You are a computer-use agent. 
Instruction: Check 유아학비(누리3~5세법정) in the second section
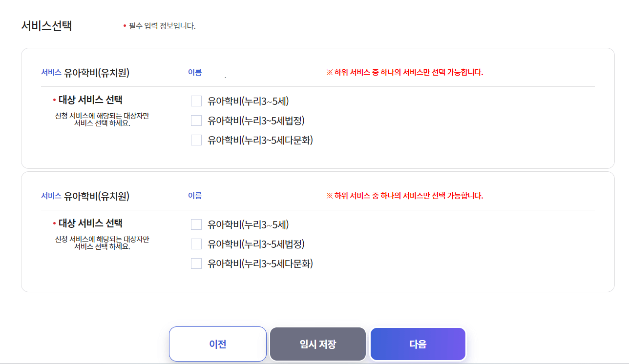click(x=196, y=243)
